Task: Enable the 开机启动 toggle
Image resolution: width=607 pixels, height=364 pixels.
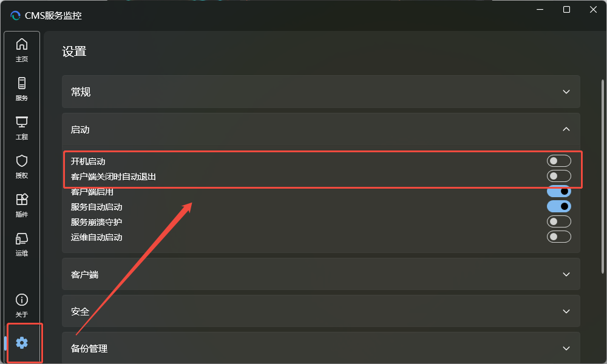Action: tap(558, 161)
